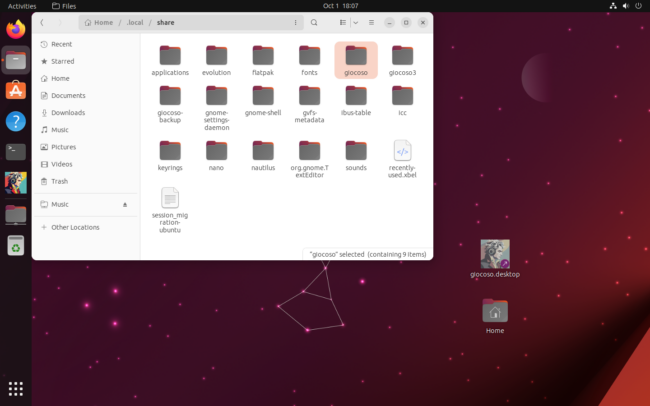
Task: Open Downloads in the sidebar
Action: pos(86,112)
